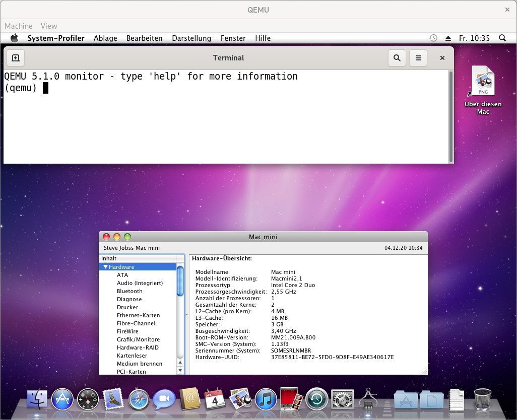Click the sidebar scroll down arrow
517x420 pixels.
[x=180, y=370]
